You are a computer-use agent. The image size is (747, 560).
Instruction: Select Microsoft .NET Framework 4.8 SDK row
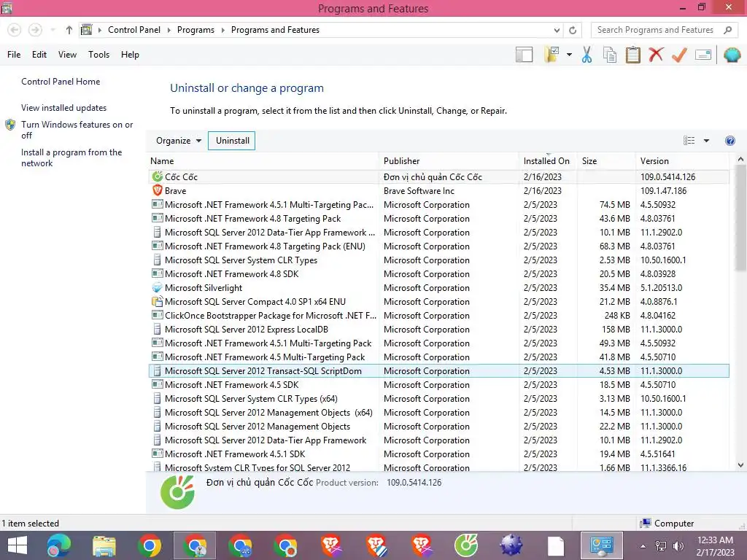438,274
